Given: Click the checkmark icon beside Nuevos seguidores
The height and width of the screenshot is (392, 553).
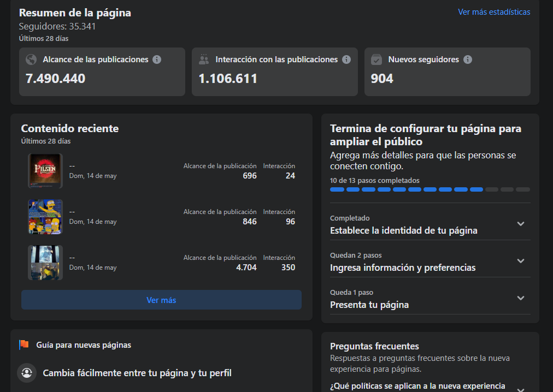Looking at the screenshot, I should (376, 60).
